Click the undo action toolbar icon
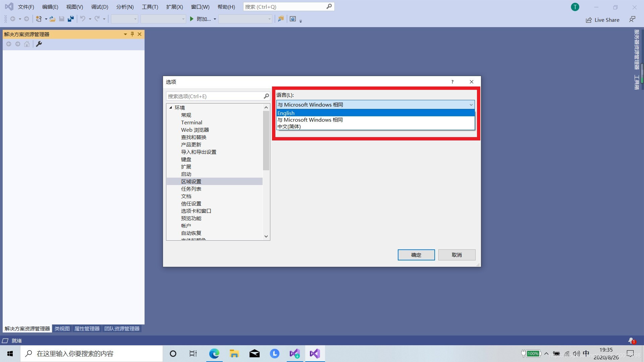 click(82, 18)
